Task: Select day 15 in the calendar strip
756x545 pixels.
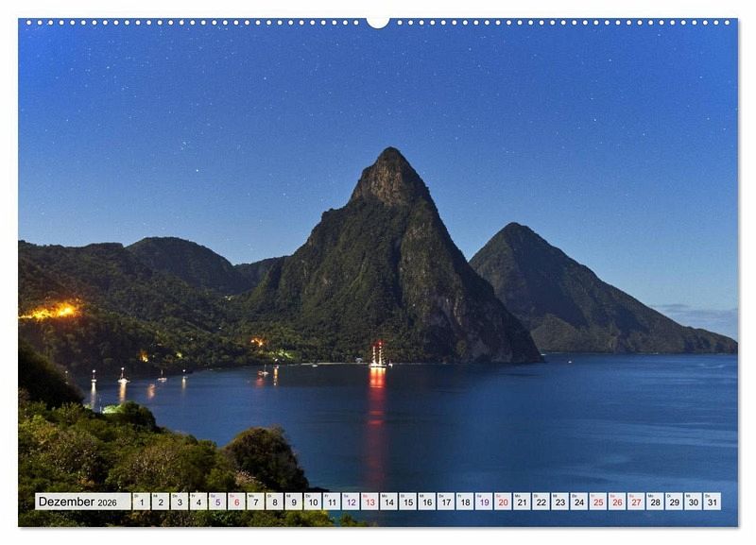Action: pos(408,502)
